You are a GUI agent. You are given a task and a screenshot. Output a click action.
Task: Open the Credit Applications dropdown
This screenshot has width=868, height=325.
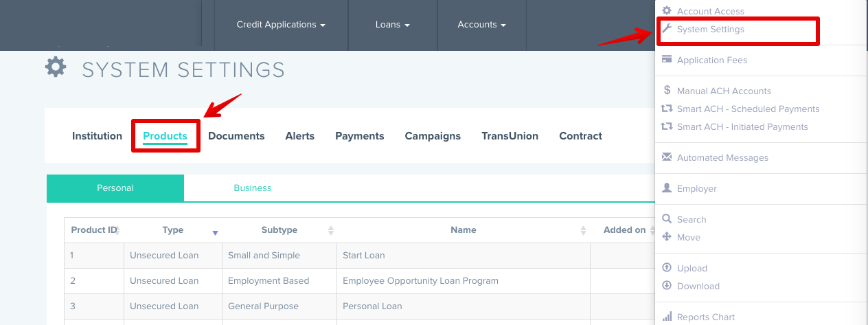[x=281, y=25]
